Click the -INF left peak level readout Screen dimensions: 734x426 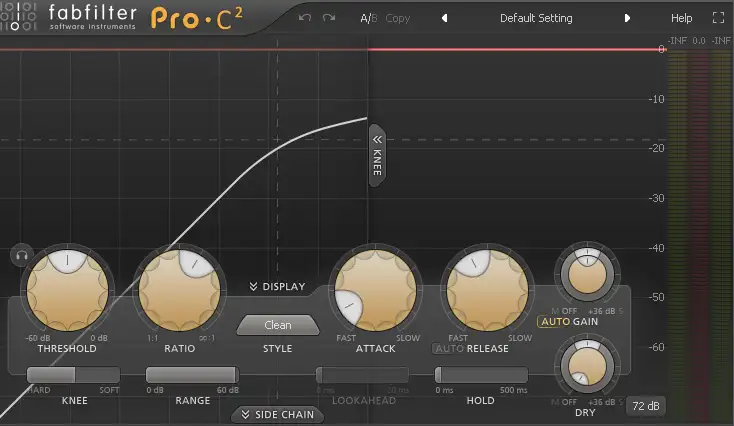tap(677, 41)
